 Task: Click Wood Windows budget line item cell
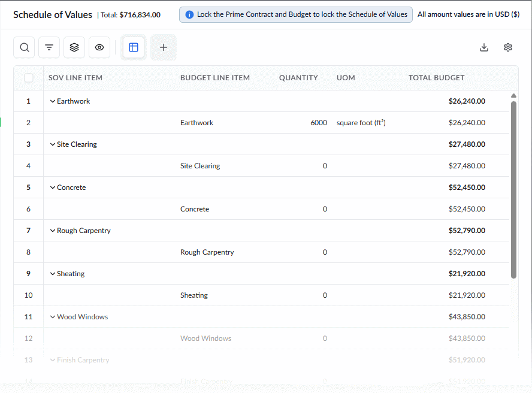[x=205, y=338]
